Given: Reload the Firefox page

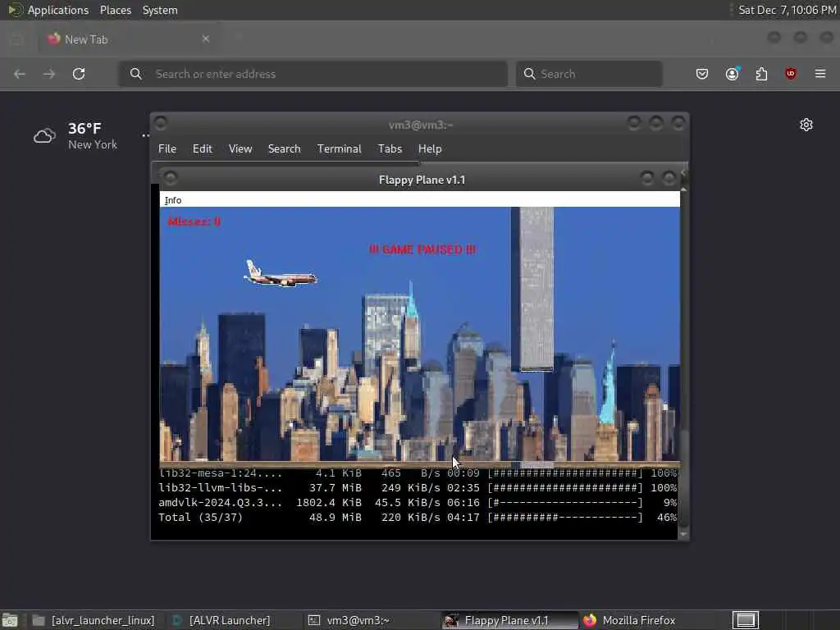Looking at the screenshot, I should (x=79, y=74).
